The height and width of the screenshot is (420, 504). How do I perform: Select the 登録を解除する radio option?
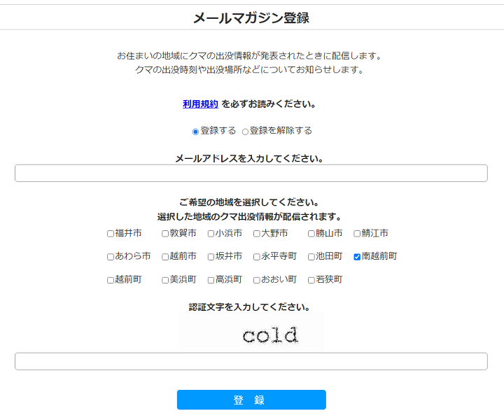click(245, 132)
